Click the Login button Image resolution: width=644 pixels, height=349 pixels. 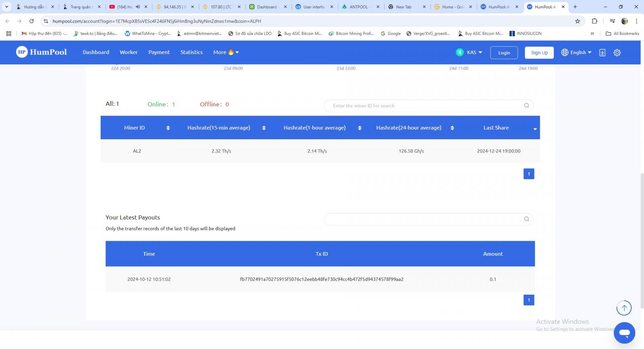[504, 53]
